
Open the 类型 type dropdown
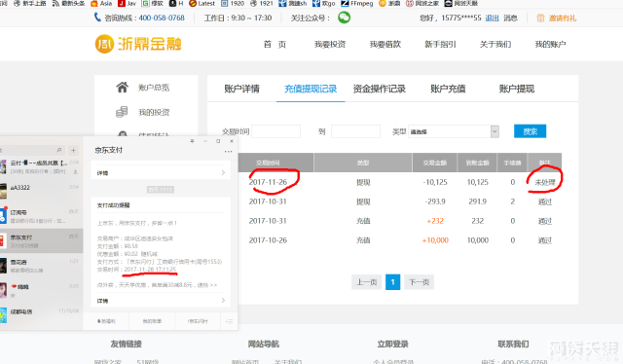(454, 131)
